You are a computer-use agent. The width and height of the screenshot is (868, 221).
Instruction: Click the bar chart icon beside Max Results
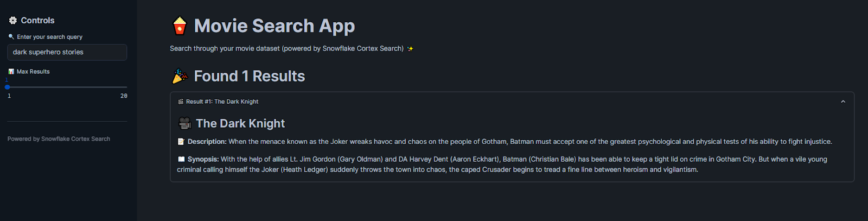(11, 72)
